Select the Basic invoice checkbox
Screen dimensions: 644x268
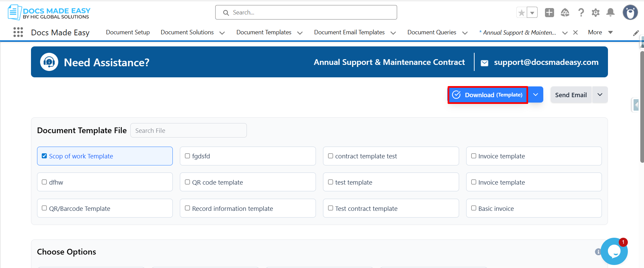tap(474, 208)
